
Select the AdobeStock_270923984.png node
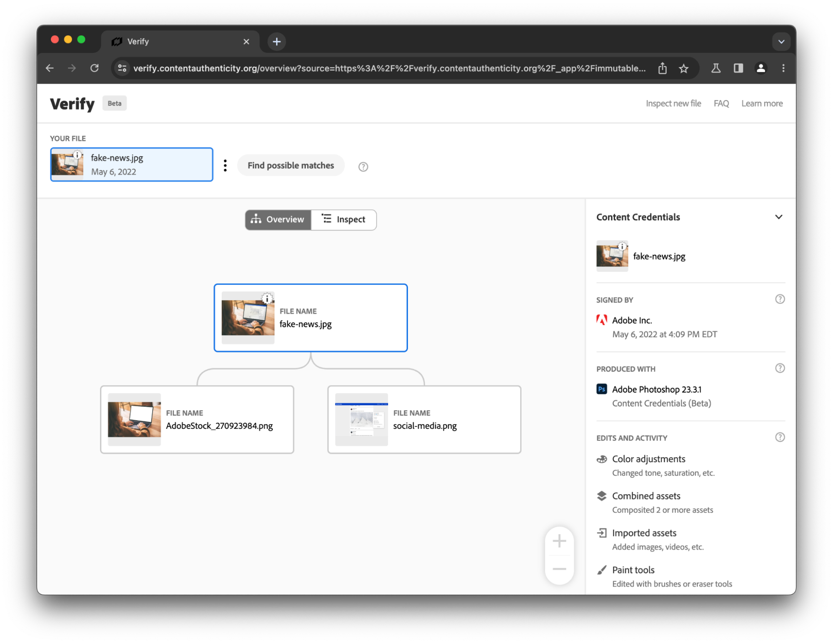click(197, 419)
